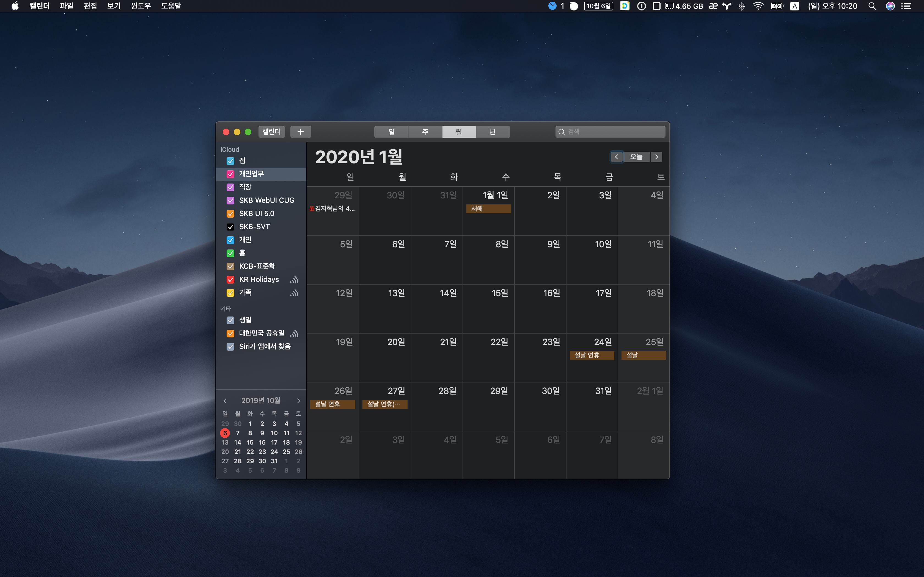Click the plus button to add event
924x577 pixels.
coord(301,132)
